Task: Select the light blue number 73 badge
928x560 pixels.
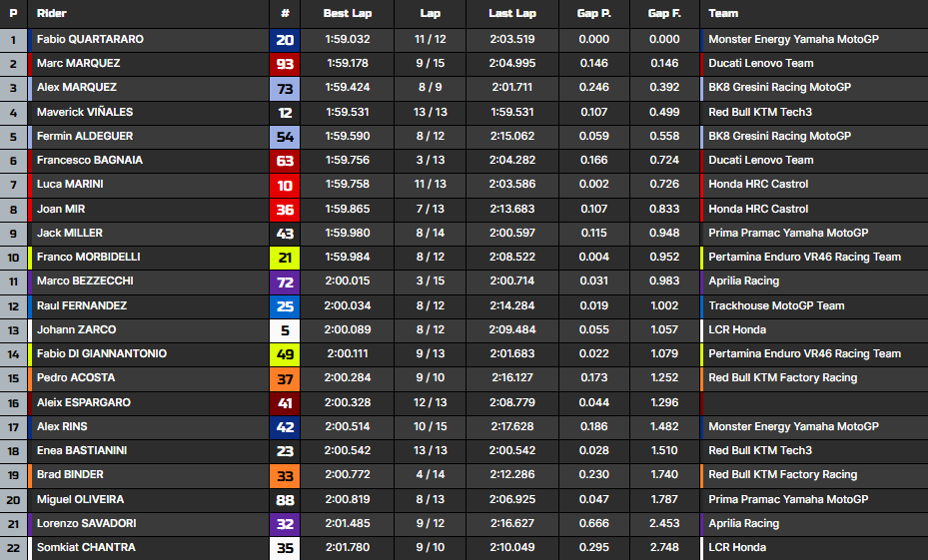Action: click(x=285, y=88)
